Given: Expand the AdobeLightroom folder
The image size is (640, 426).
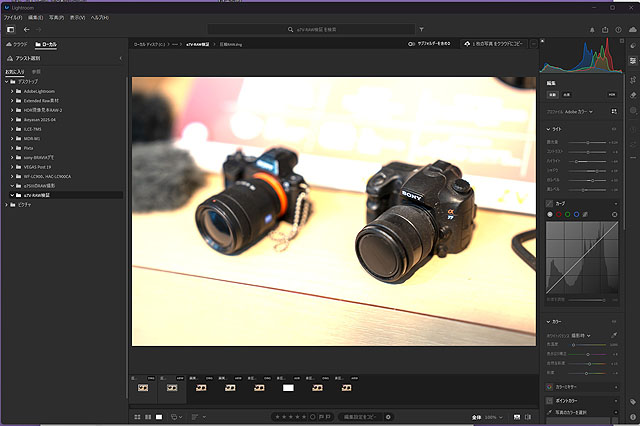Looking at the screenshot, I should tap(12, 90).
